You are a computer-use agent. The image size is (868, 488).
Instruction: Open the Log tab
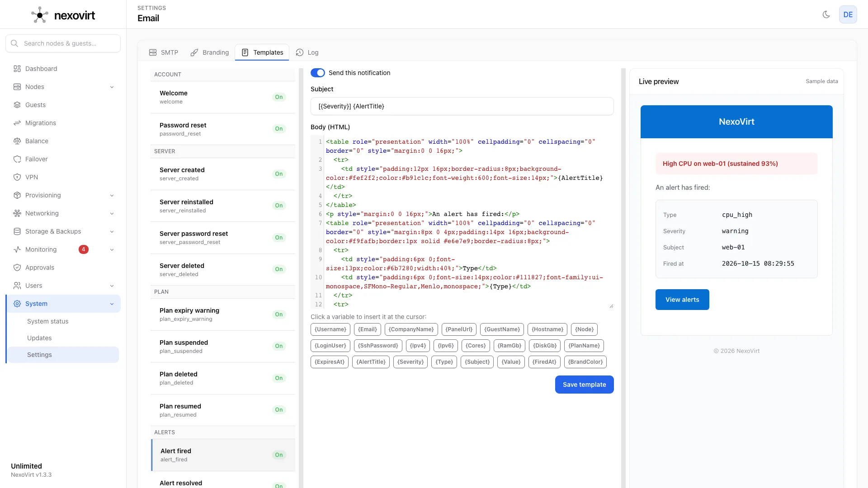tap(307, 52)
